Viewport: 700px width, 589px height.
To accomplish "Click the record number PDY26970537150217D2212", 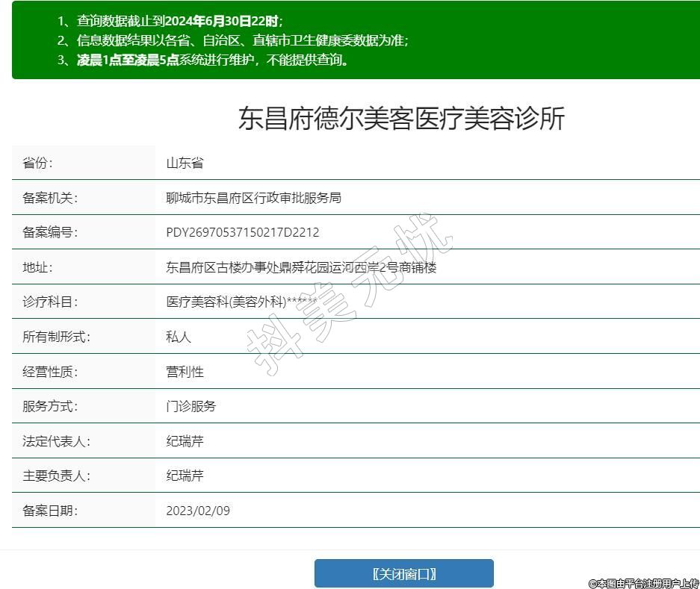I will (242, 232).
